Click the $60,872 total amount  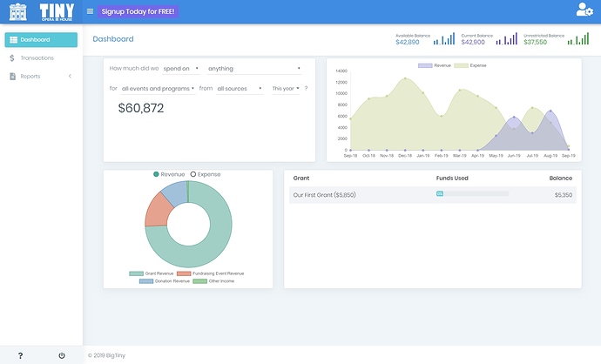tap(141, 108)
